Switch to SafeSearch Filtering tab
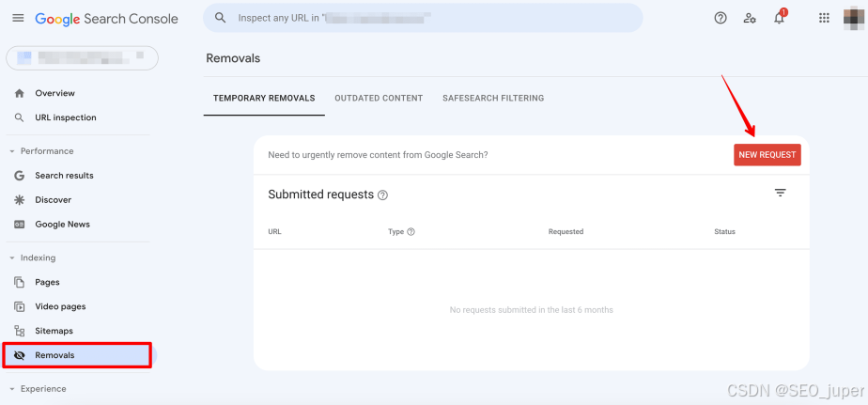Screen dimensions: 868x405 493,98
